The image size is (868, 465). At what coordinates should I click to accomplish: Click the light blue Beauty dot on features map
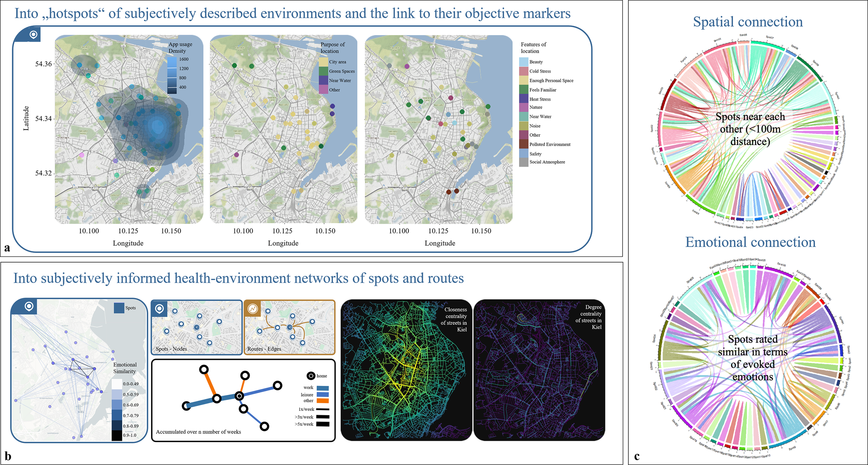click(454, 122)
